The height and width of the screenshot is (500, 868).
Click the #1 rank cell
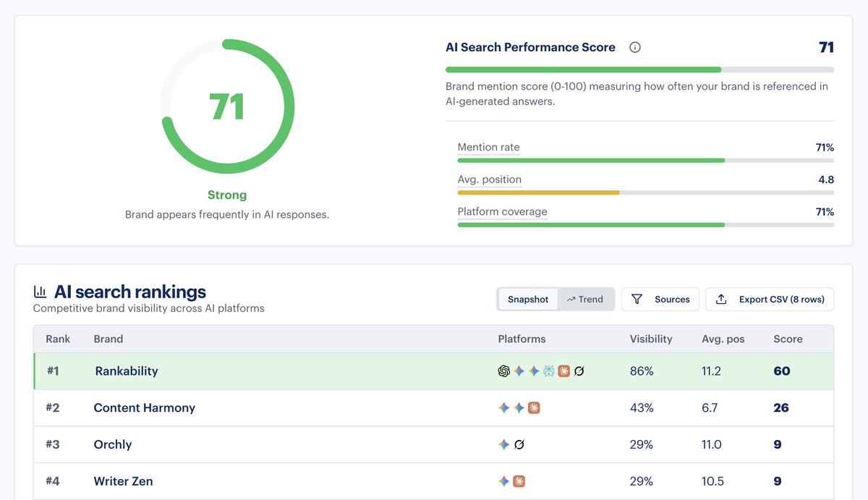pos(53,370)
